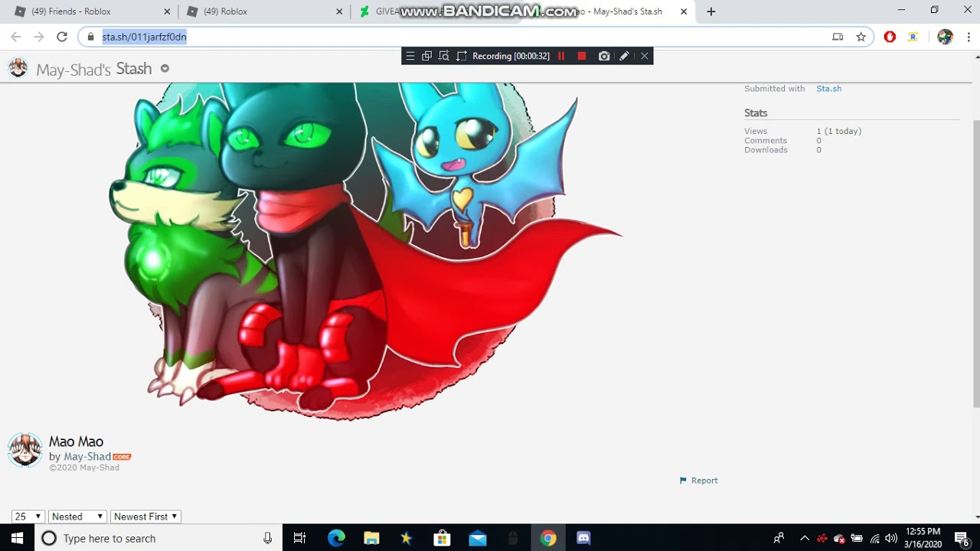Viewport: 980px width, 551px height.
Task: Open volume speaker tray icon
Action: click(x=891, y=538)
